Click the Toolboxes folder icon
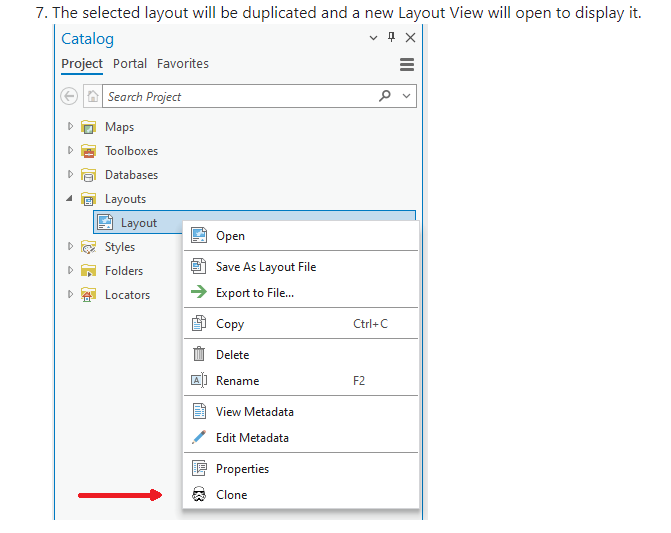 pos(88,151)
